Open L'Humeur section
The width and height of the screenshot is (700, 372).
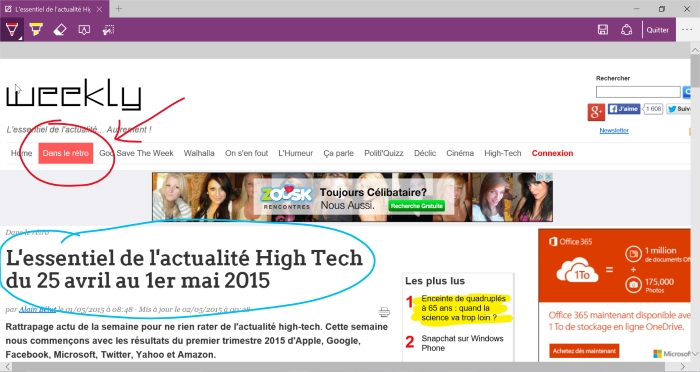pos(296,153)
